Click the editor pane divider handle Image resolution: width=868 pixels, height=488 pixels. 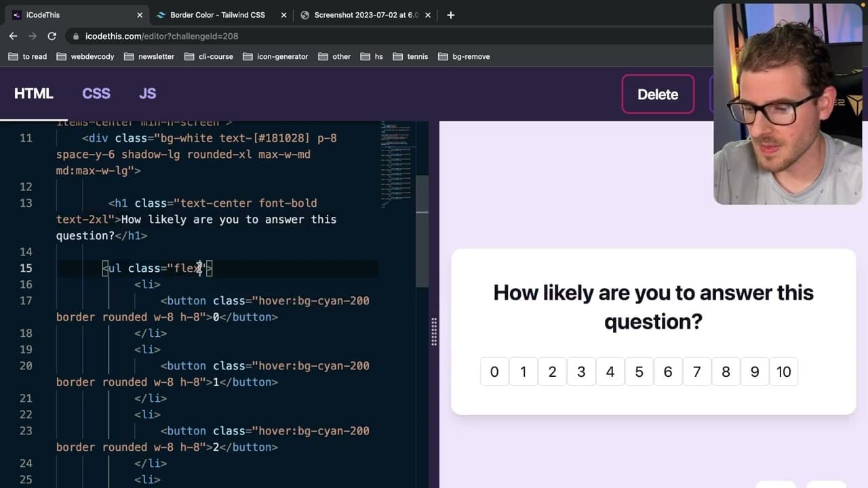point(434,332)
